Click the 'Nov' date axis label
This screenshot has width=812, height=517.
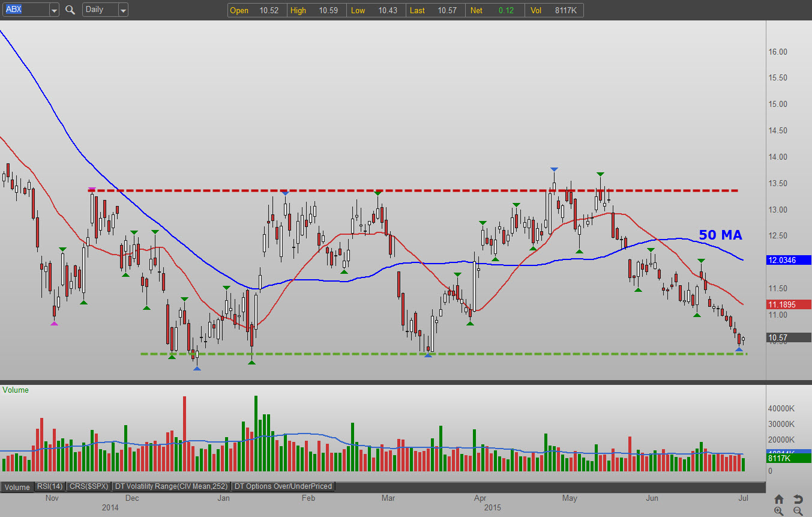[x=52, y=498]
